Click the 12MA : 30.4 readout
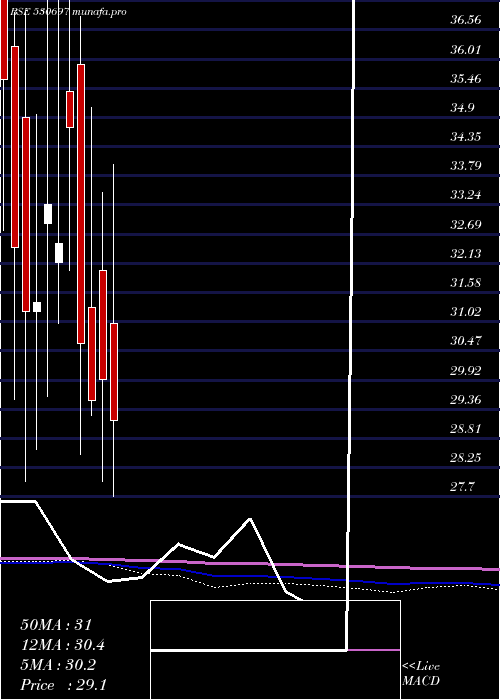 coord(63,645)
